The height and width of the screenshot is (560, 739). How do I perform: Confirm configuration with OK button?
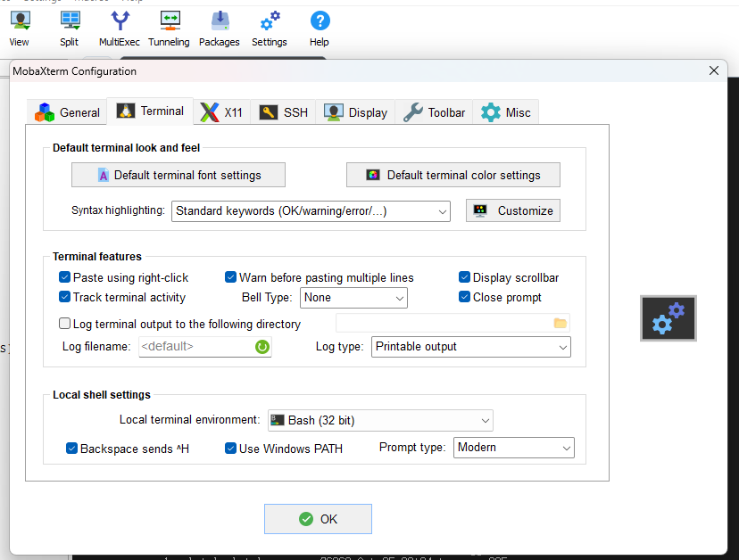(x=318, y=519)
